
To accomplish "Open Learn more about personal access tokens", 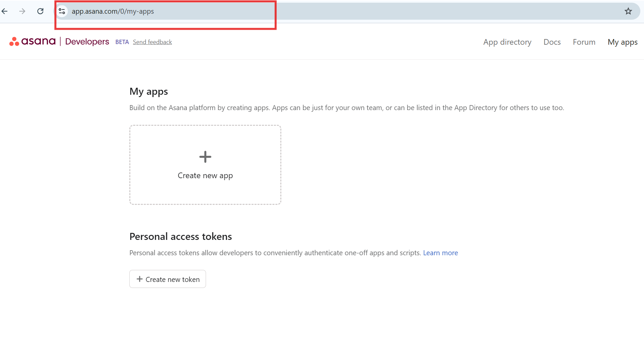I will pyautogui.click(x=440, y=253).
